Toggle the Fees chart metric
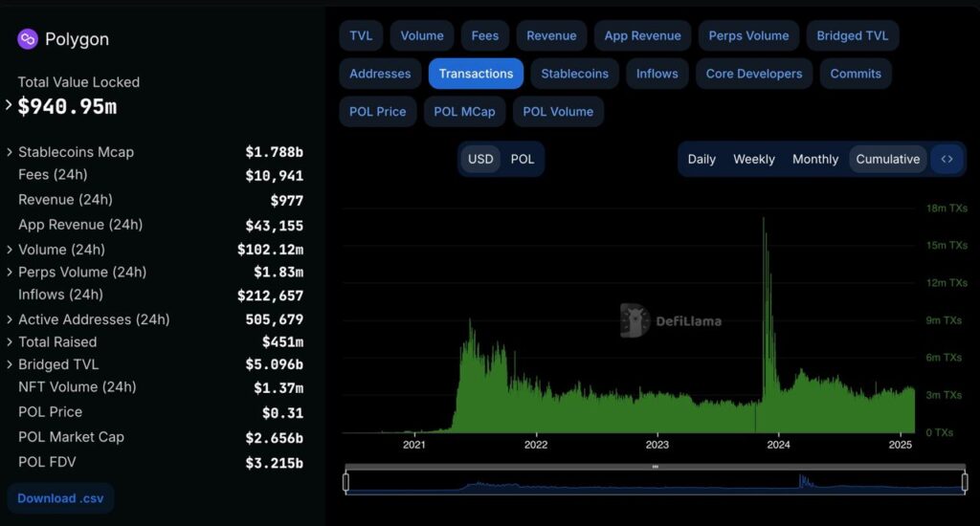Viewport: 980px width, 526px height. click(x=485, y=35)
